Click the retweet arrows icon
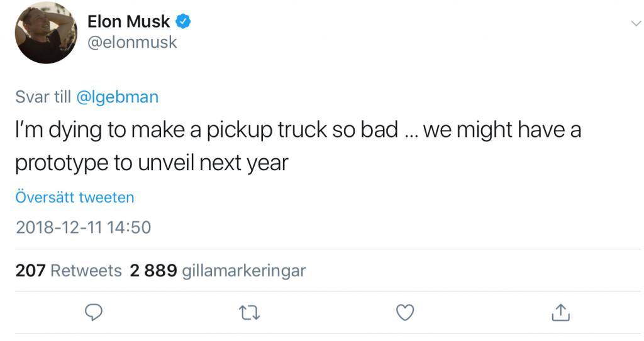The image size is (644, 341). 250,311
